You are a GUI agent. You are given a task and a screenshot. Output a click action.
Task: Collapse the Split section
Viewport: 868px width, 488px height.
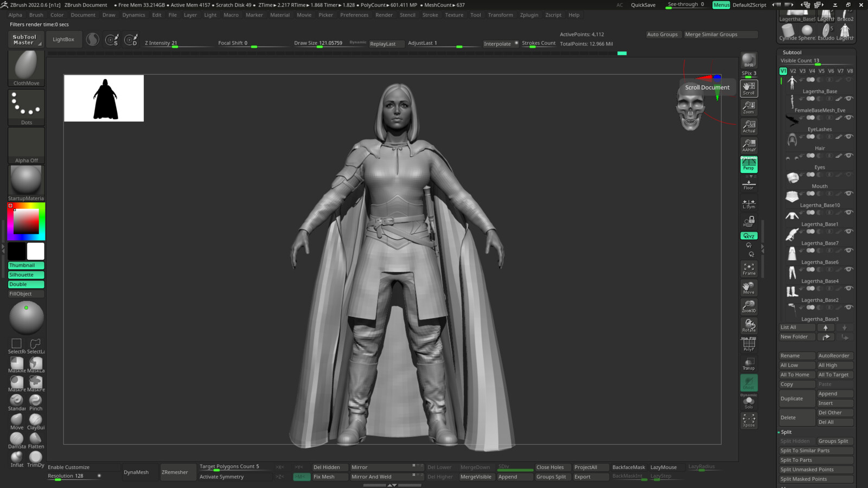[x=786, y=432]
